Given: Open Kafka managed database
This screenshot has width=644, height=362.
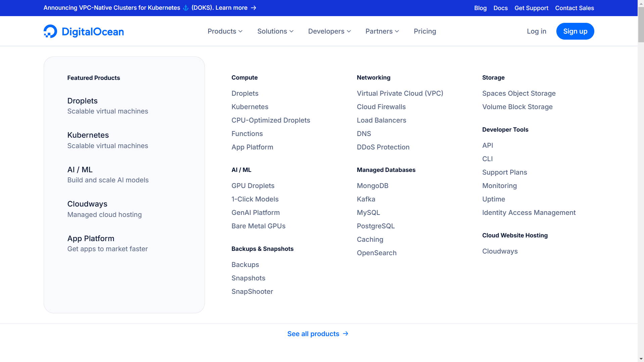Looking at the screenshot, I should pyautogui.click(x=366, y=199).
